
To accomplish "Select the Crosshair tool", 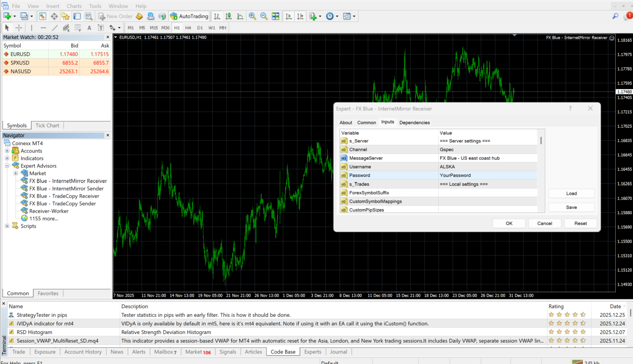I will tap(19, 28).
